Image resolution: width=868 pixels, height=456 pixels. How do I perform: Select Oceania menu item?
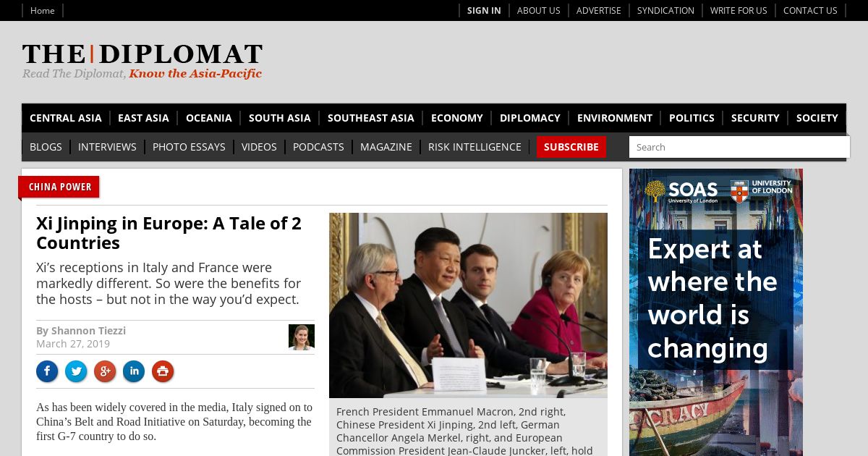click(x=209, y=118)
